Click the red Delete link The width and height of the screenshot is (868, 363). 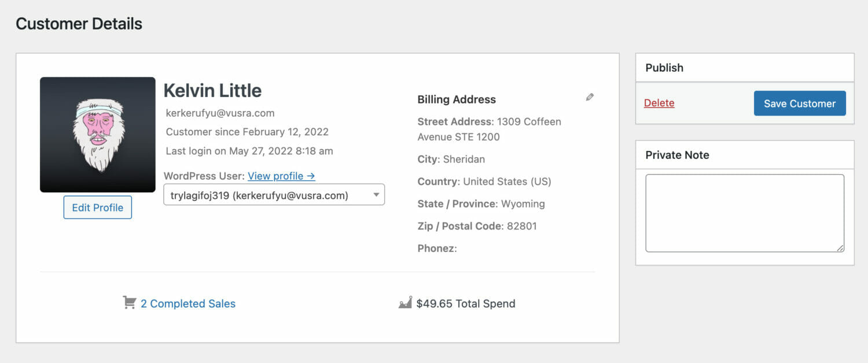(659, 103)
